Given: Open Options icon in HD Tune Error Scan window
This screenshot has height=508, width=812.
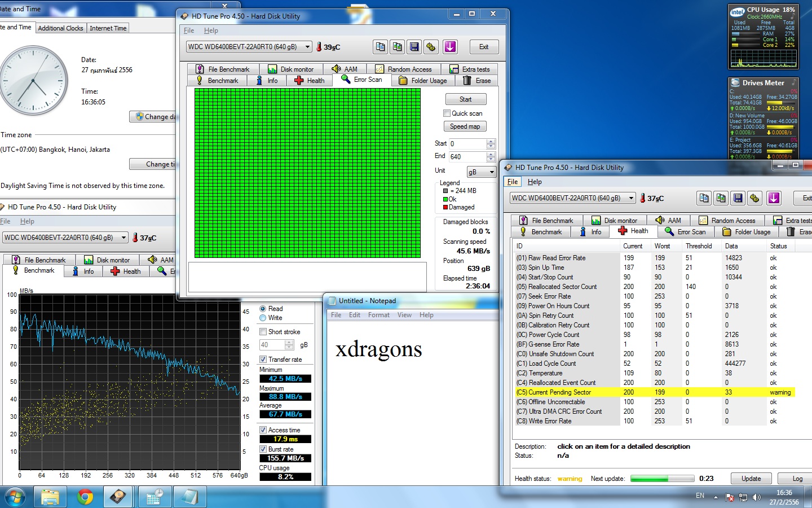Looking at the screenshot, I should [431, 47].
